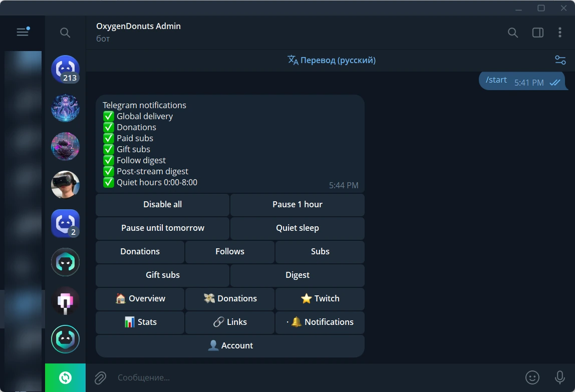Open the glowing blue figure avatar chat
This screenshot has height=392, width=575.
coord(65,108)
